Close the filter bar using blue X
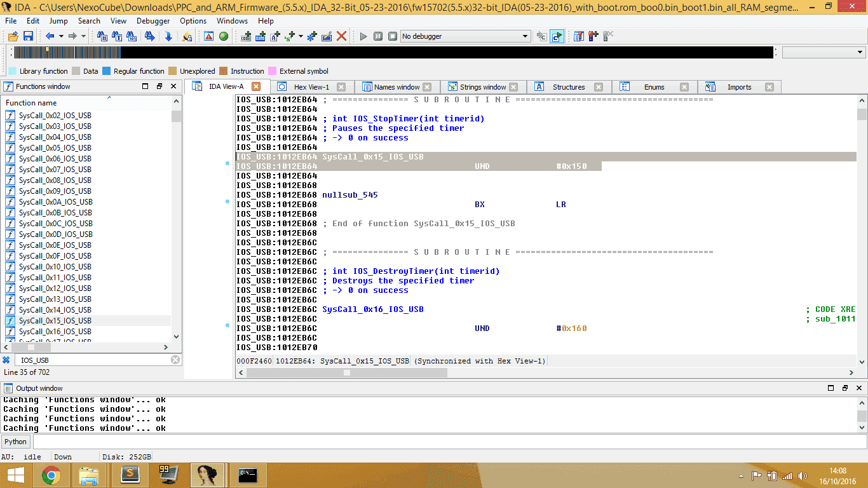The image size is (868, 488). (x=6, y=360)
